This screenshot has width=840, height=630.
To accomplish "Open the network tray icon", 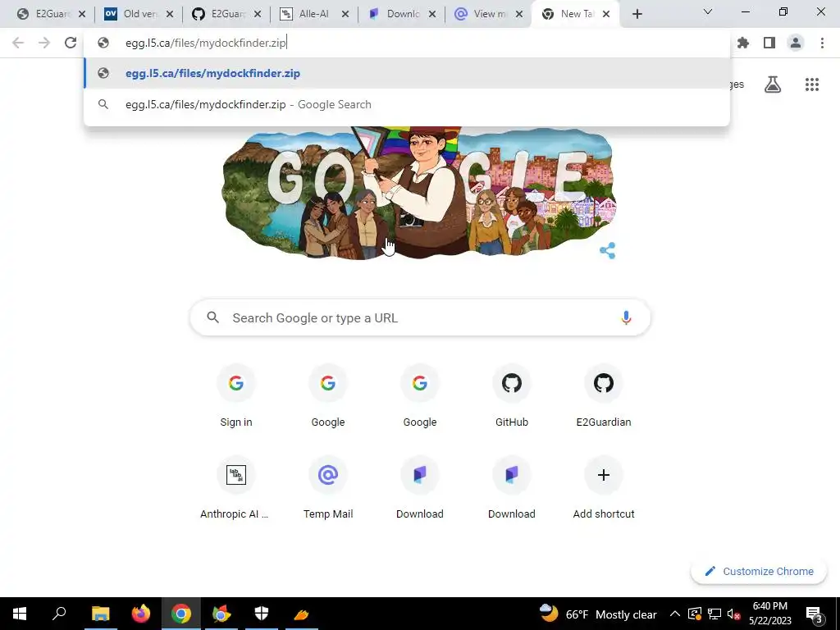I will tap(714, 614).
